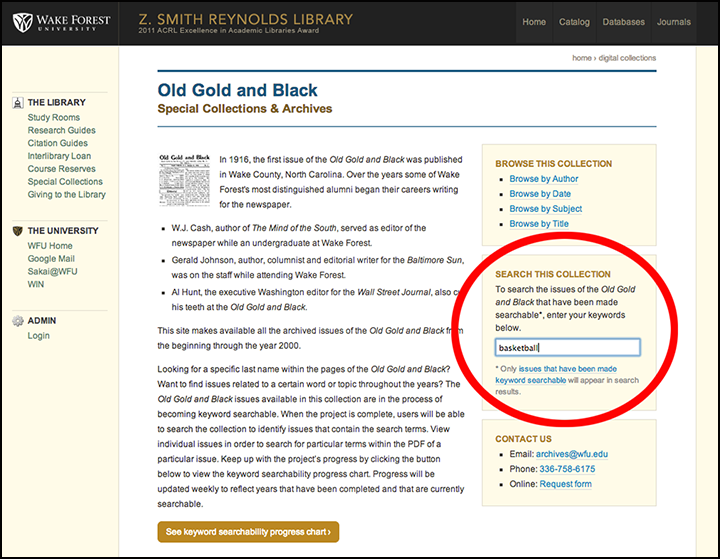Open Interlibrary Loan sidebar link
Image resolution: width=720 pixels, height=559 pixels.
59,156
